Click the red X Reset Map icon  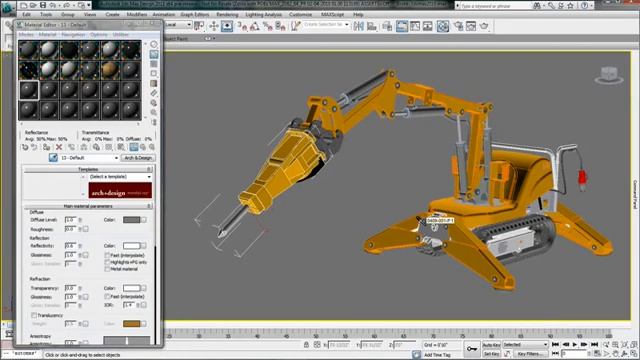click(x=59, y=147)
